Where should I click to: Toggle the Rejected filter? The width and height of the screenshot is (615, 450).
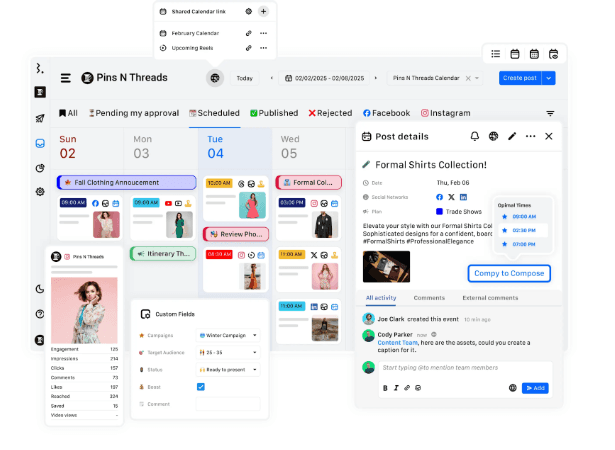coord(330,114)
